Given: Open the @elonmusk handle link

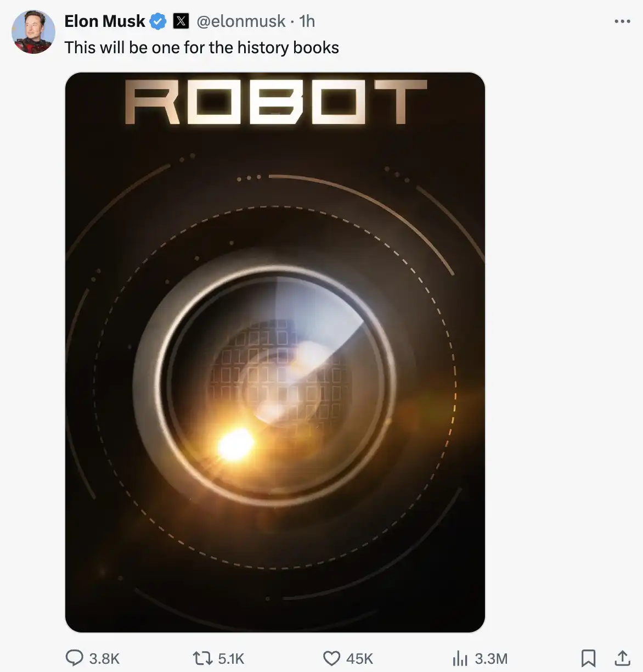Looking at the screenshot, I should (241, 21).
